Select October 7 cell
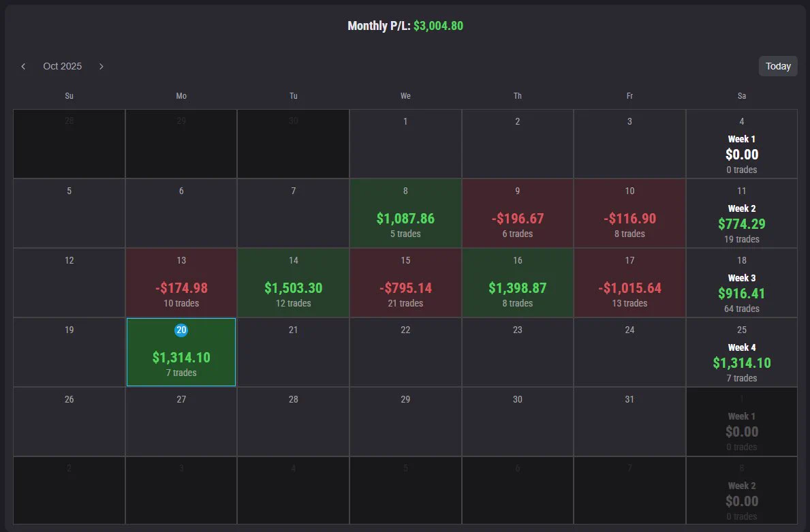The height and width of the screenshot is (532, 810). pos(294,213)
